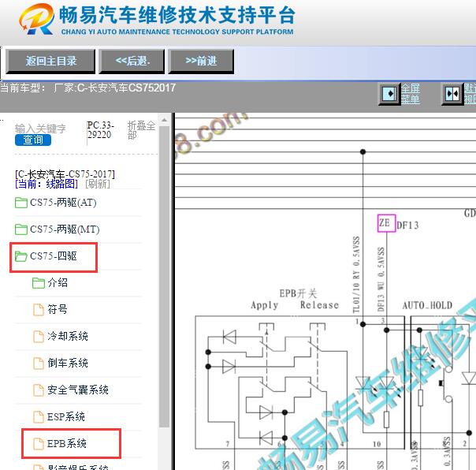Viewport: 476px width, 470px height.
Task: Click the 当前：线路图 link
Action: pyautogui.click(x=46, y=184)
